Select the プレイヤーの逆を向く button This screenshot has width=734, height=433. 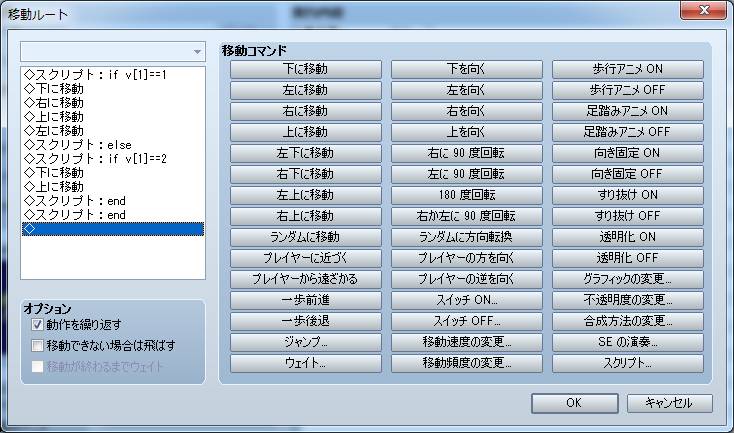click(467, 279)
